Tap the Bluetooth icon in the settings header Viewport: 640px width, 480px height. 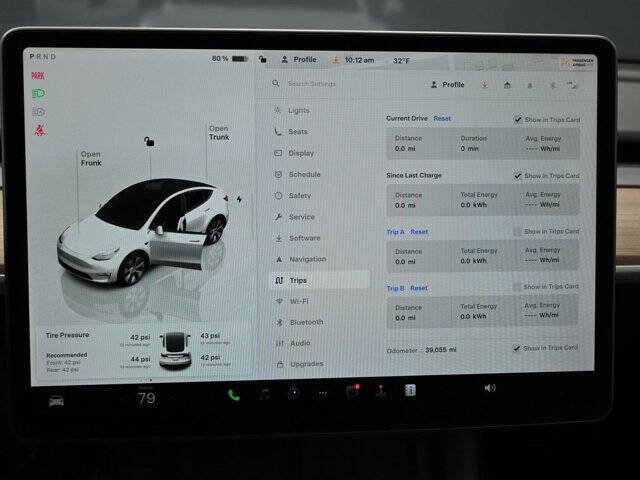[x=553, y=85]
